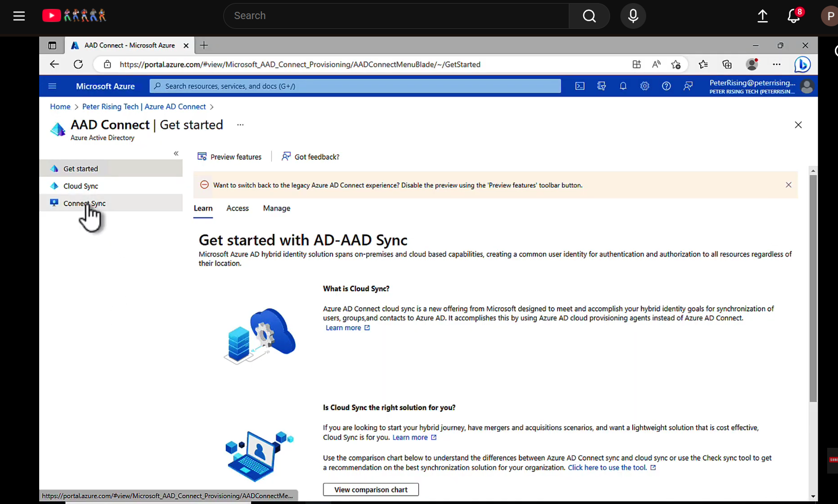
Task: Click the Microsoft Azure portal title
Action: (x=106, y=86)
